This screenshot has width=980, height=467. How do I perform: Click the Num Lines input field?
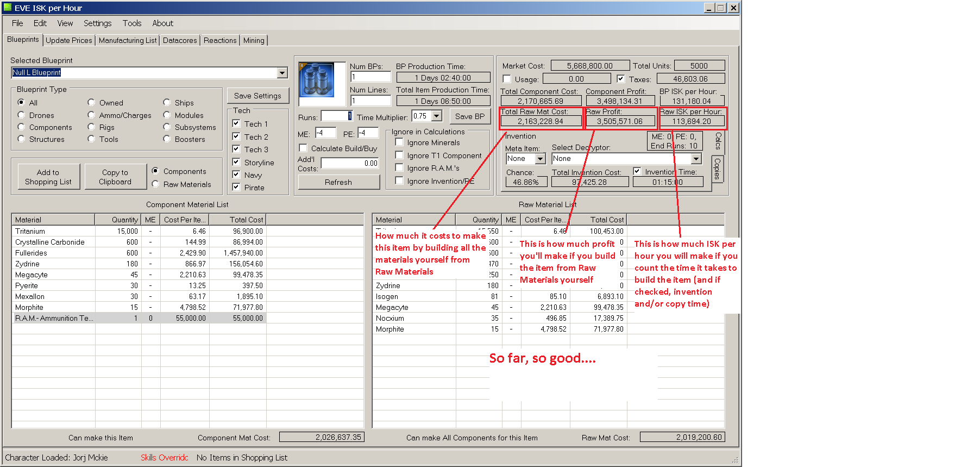[370, 101]
